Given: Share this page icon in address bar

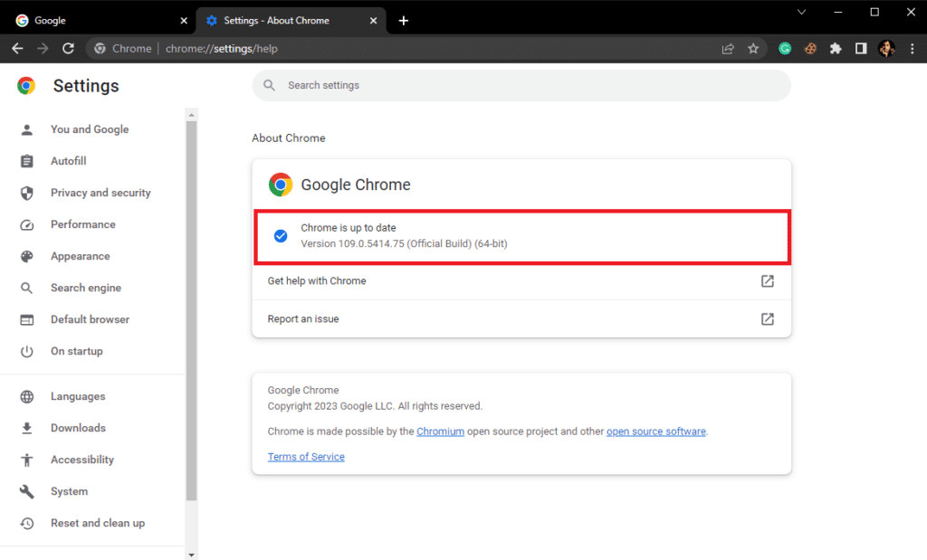Looking at the screenshot, I should tap(728, 49).
